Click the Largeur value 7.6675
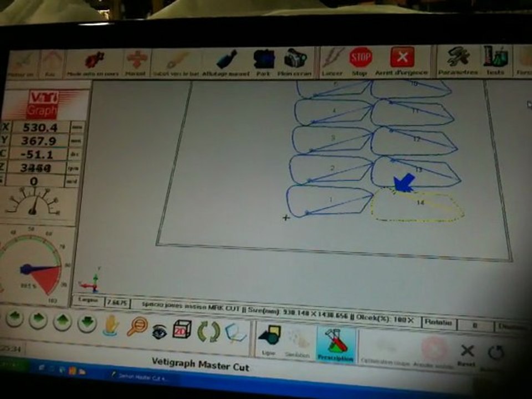This screenshot has width=532, height=399. click(117, 302)
